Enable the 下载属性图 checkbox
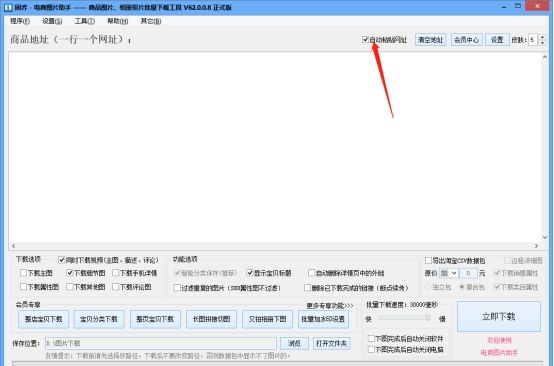This screenshot has height=366, width=554. click(x=23, y=287)
